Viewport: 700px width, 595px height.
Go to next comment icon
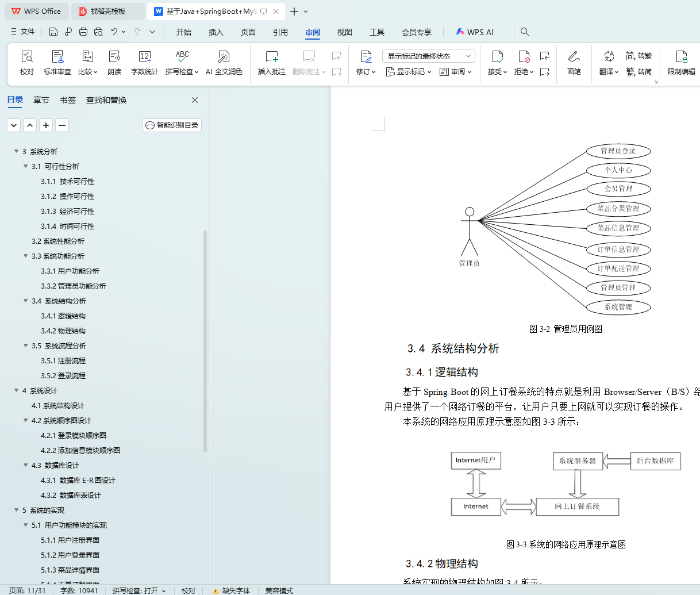(337, 72)
